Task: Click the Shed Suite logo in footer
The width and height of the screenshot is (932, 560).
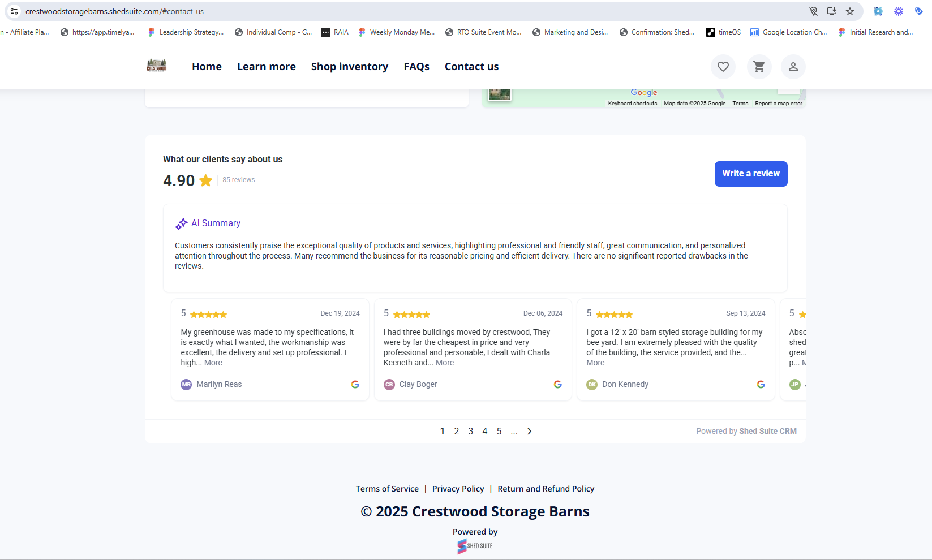Action: pos(475,546)
